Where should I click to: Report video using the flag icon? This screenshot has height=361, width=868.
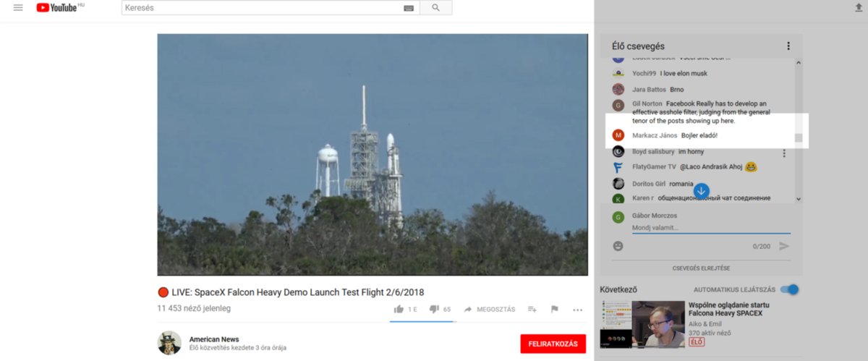[555, 309]
